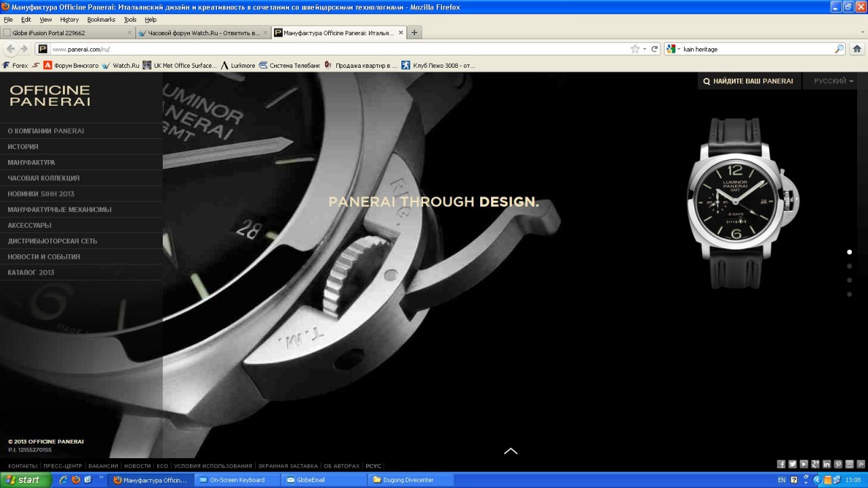
Task: Launch Internet Explorer from quick launch
Action: pos(64,480)
